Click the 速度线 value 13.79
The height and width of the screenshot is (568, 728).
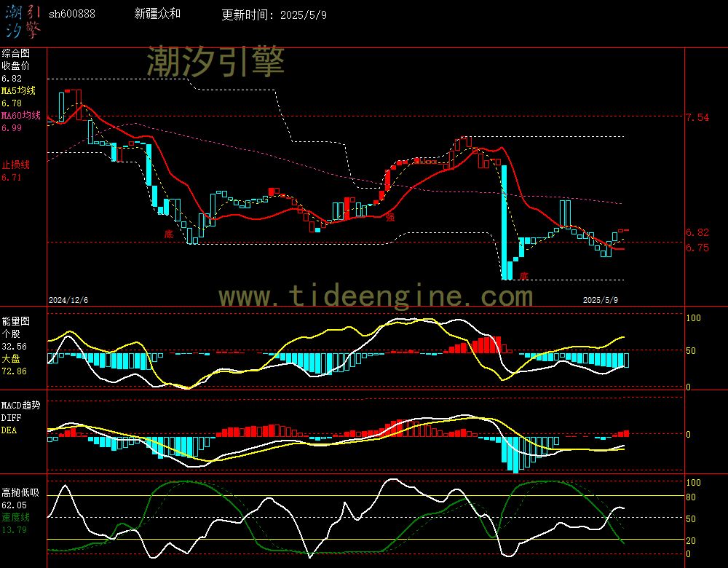pyautogui.click(x=15, y=530)
